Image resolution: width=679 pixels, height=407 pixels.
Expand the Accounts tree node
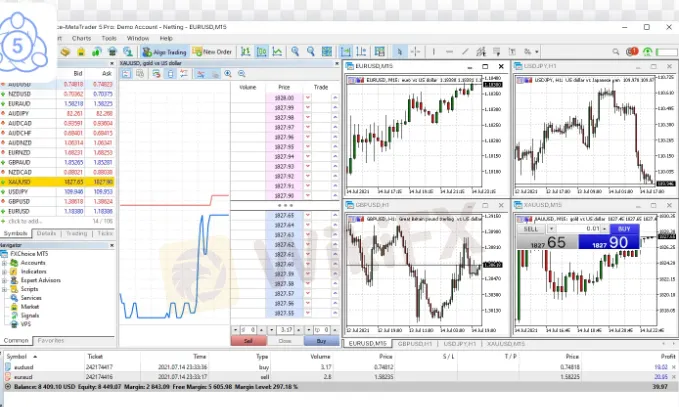pyautogui.click(x=4, y=263)
